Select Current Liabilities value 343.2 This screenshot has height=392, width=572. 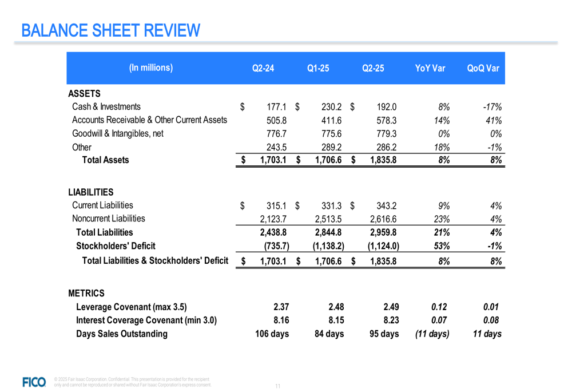[387, 206]
